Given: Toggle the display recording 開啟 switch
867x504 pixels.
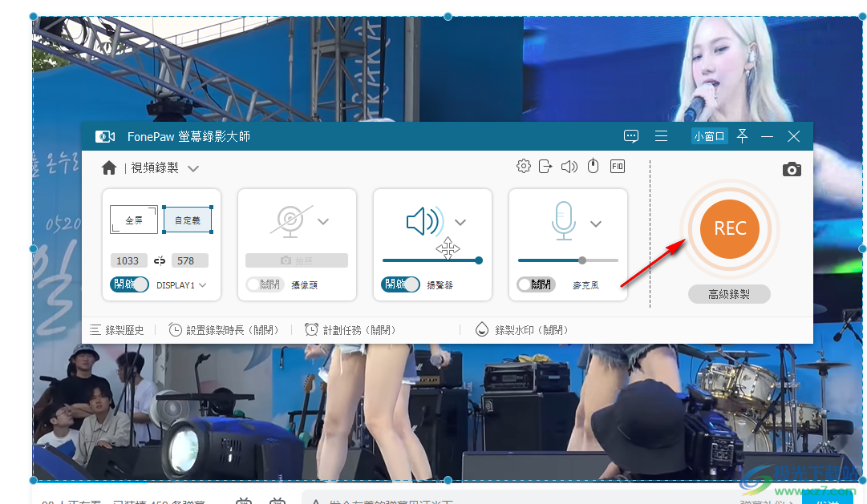Looking at the screenshot, I should 129,284.
